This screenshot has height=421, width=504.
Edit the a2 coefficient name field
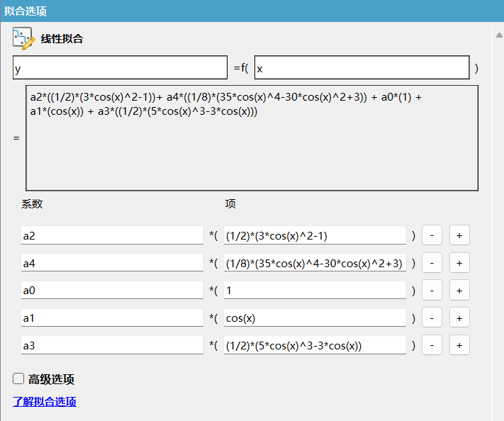(x=111, y=235)
